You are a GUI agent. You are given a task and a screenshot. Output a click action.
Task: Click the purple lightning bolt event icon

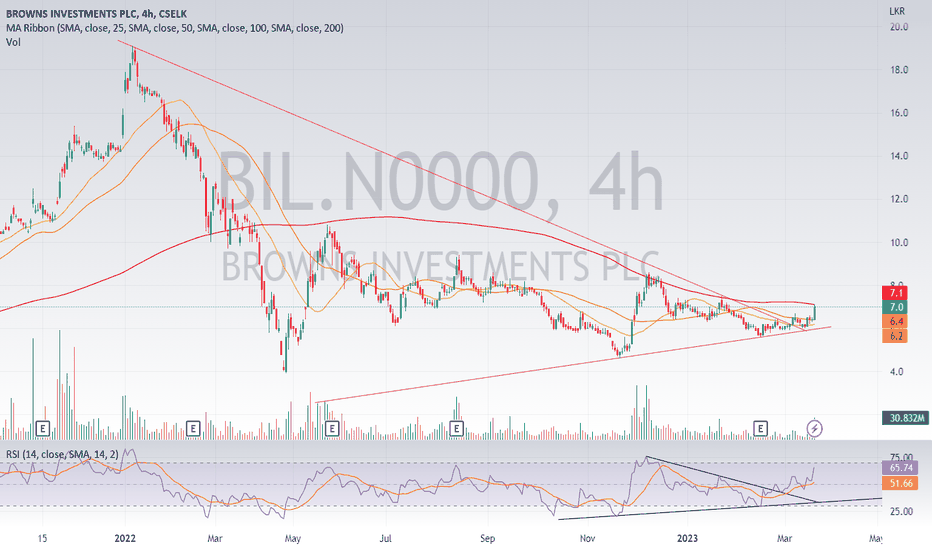click(814, 428)
